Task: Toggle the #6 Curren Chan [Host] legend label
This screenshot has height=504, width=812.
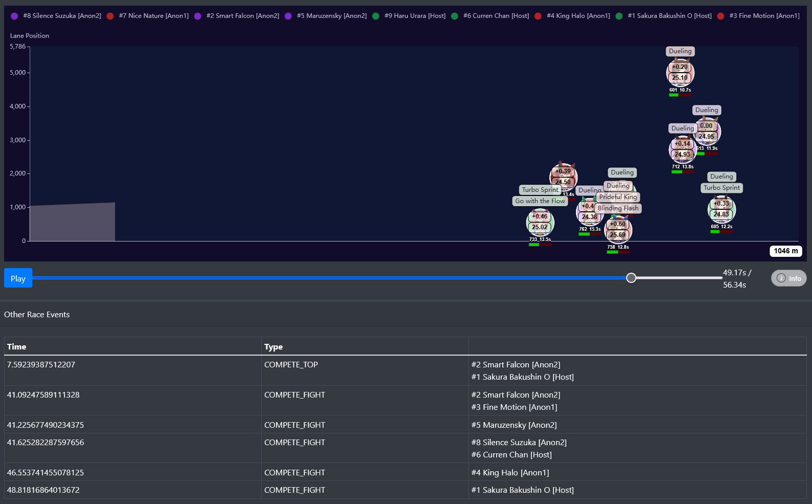Action: [496, 16]
